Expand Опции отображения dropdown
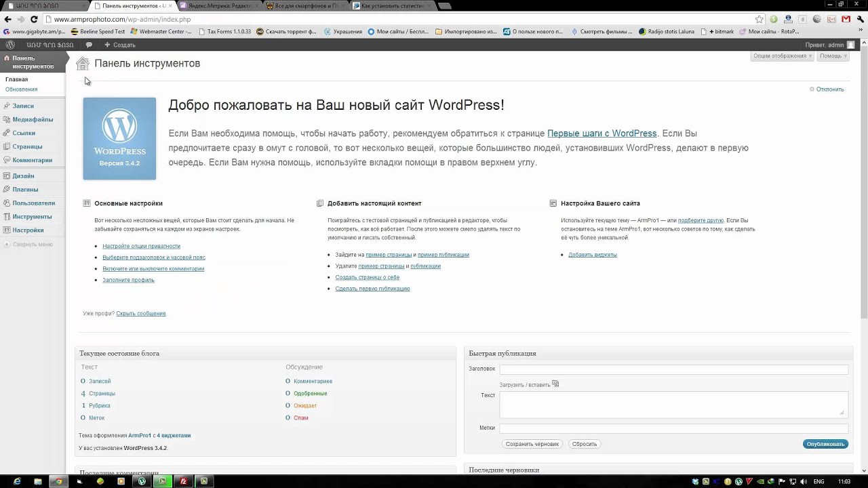The image size is (868, 488). [782, 56]
